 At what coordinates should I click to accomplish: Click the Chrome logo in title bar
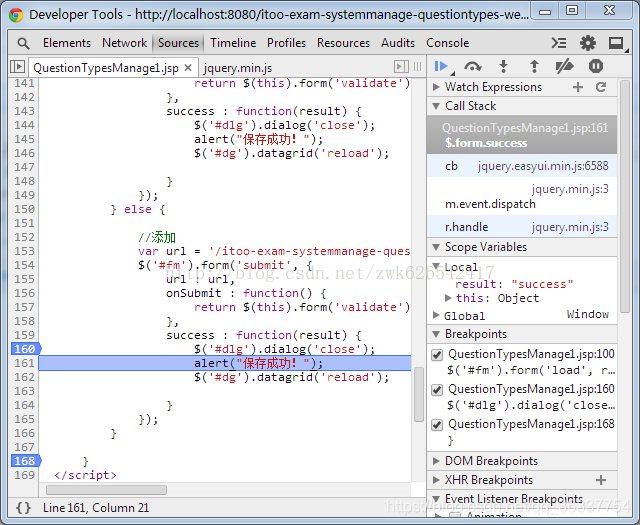[16, 15]
